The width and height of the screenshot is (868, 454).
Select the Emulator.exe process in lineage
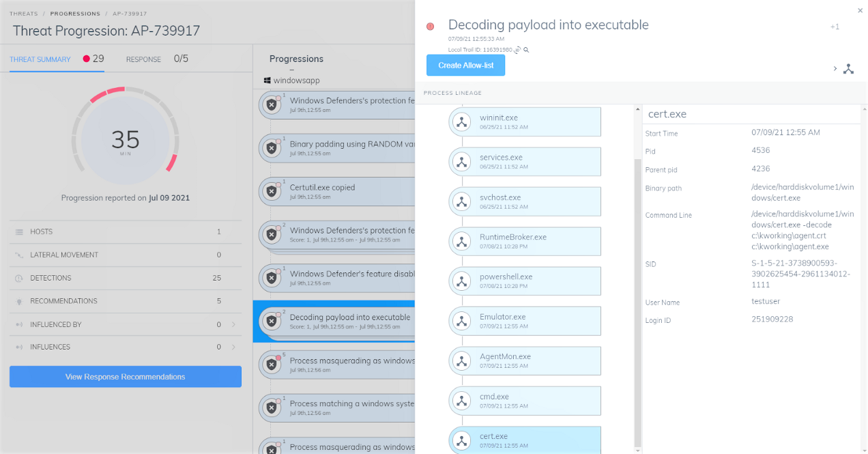tap(525, 321)
